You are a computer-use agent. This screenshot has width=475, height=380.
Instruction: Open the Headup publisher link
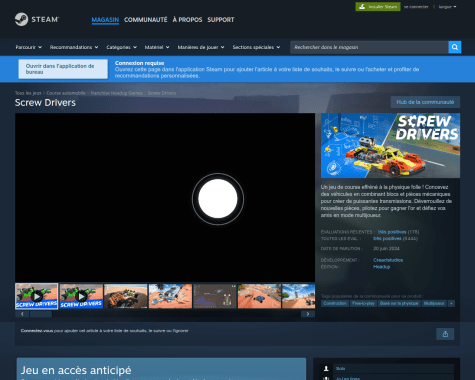click(x=381, y=267)
